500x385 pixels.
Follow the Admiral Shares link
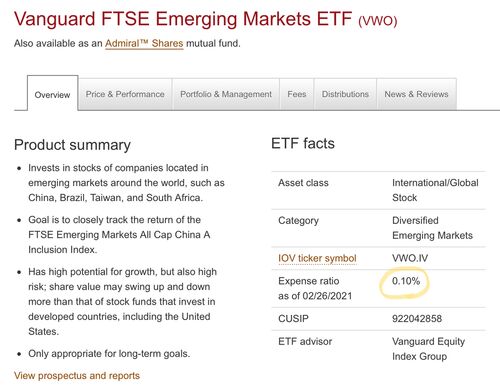(x=144, y=43)
